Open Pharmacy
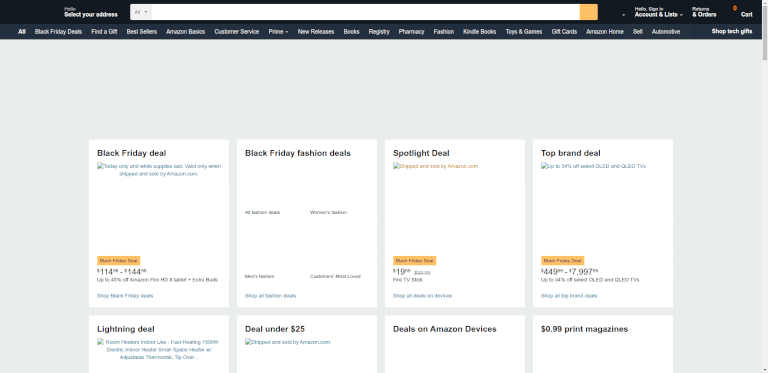The height and width of the screenshot is (373, 768). point(411,32)
